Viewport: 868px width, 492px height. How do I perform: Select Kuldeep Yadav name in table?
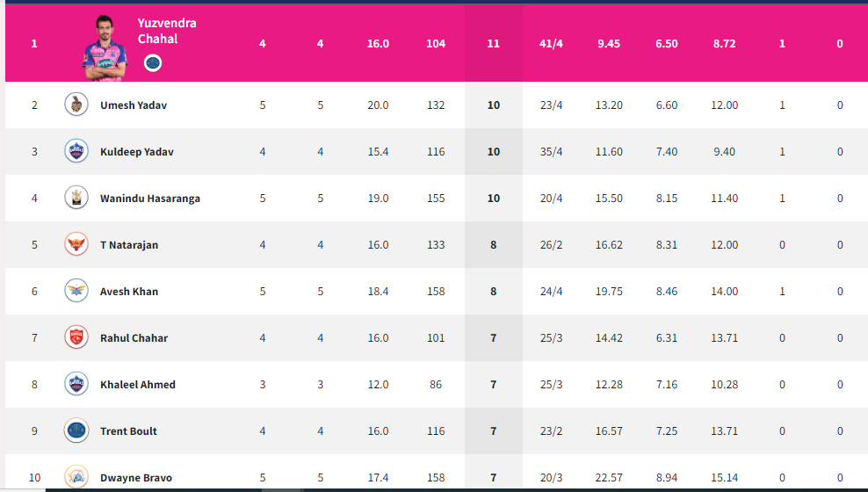[137, 152]
